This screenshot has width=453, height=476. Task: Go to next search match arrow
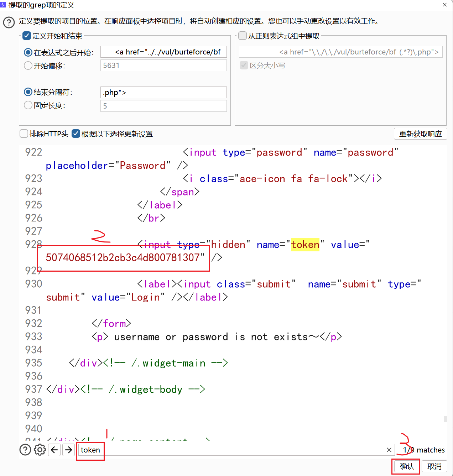pos(68,450)
